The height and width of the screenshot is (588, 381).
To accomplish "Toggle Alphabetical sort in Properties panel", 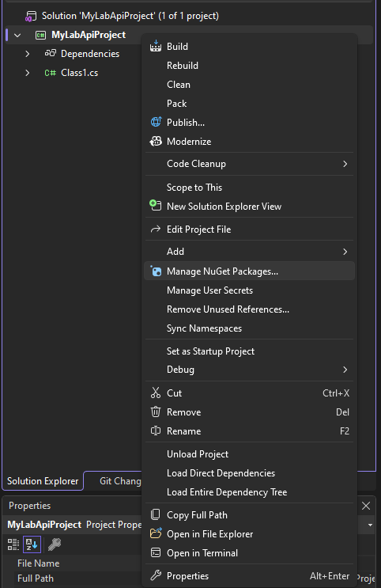I will [32, 544].
